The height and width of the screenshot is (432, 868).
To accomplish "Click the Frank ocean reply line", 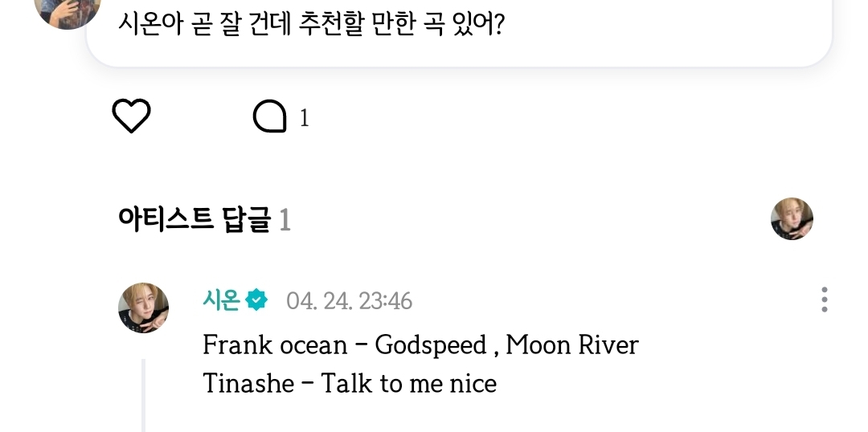I will [420, 345].
